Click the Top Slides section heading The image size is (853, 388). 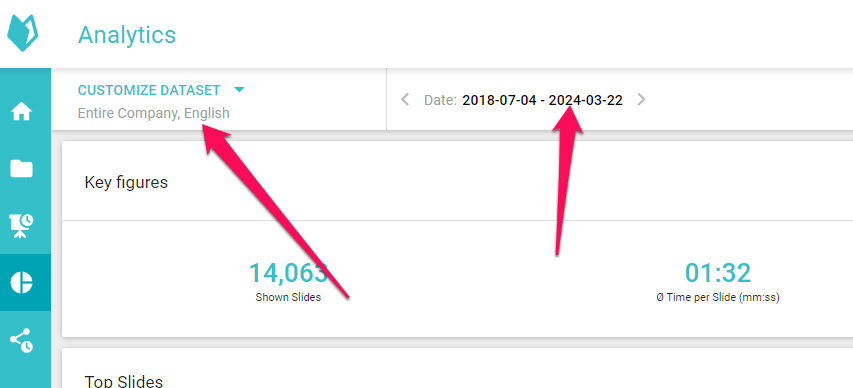123,380
